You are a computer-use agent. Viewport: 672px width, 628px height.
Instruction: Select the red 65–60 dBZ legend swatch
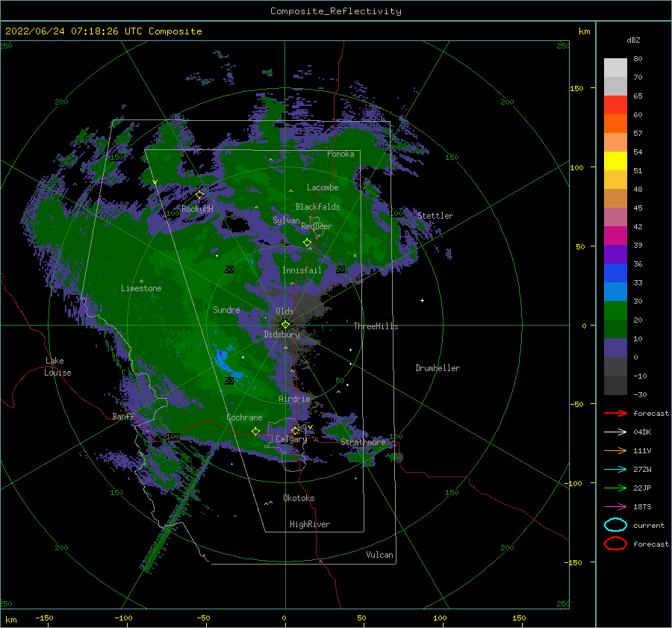[615, 105]
